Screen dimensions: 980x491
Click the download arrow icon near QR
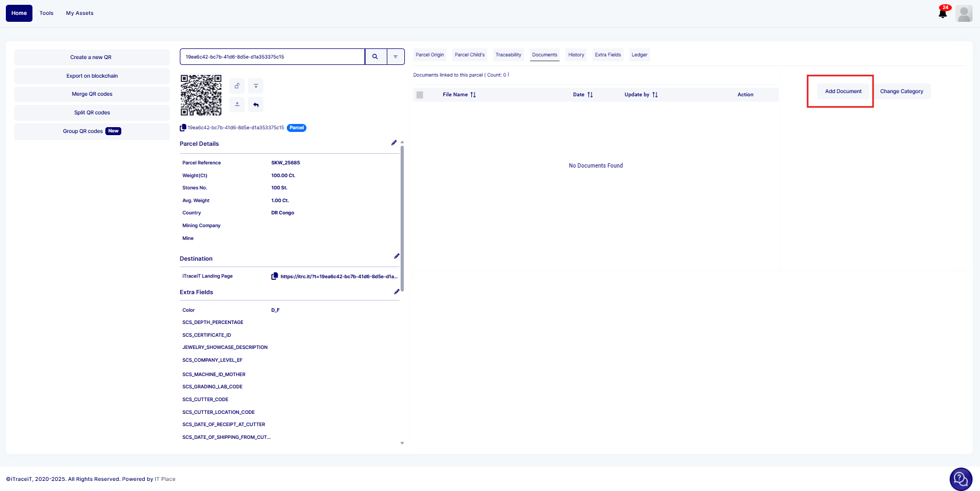256,86
